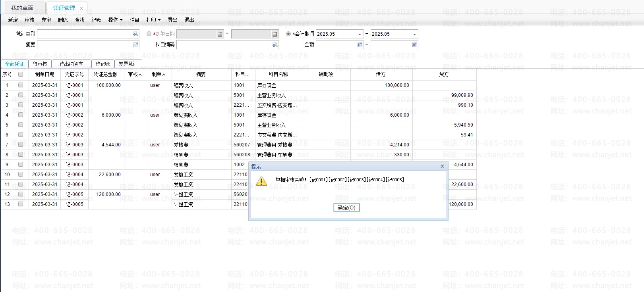Image resolution: width=644 pixels, height=292 pixels.
Task: Click 弃审 in the toolbar
Action: click(46, 20)
